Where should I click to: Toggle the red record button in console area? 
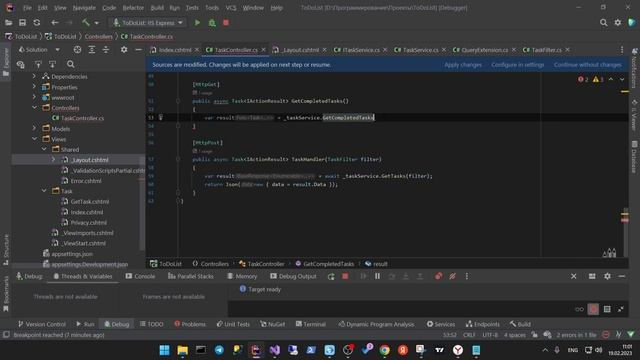(x=593, y=309)
